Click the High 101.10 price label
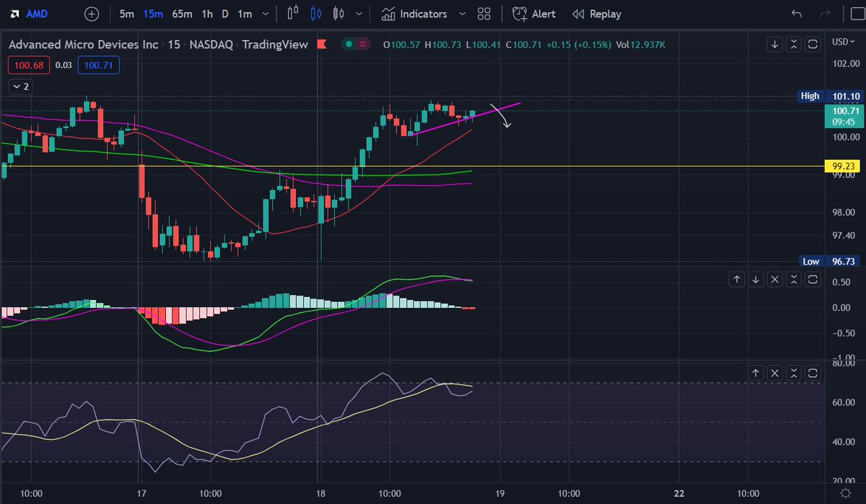This screenshot has height=504, width=866. point(829,96)
